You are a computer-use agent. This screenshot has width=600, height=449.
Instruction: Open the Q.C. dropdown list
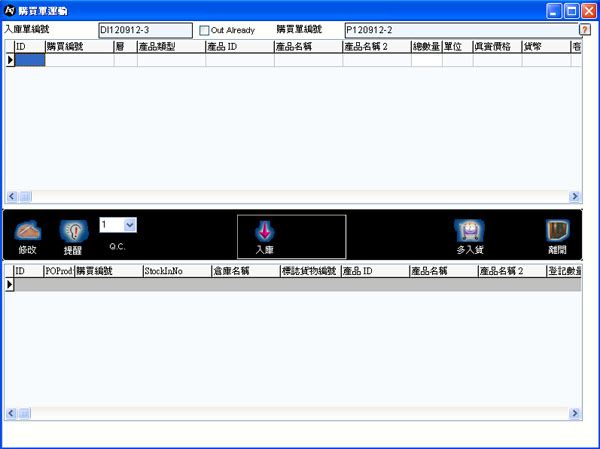(130, 225)
